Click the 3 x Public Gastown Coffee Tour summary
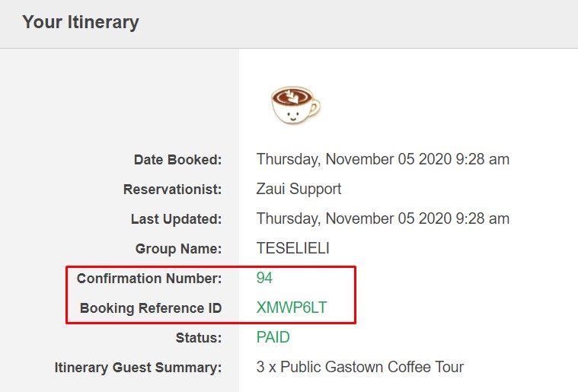 click(x=359, y=367)
